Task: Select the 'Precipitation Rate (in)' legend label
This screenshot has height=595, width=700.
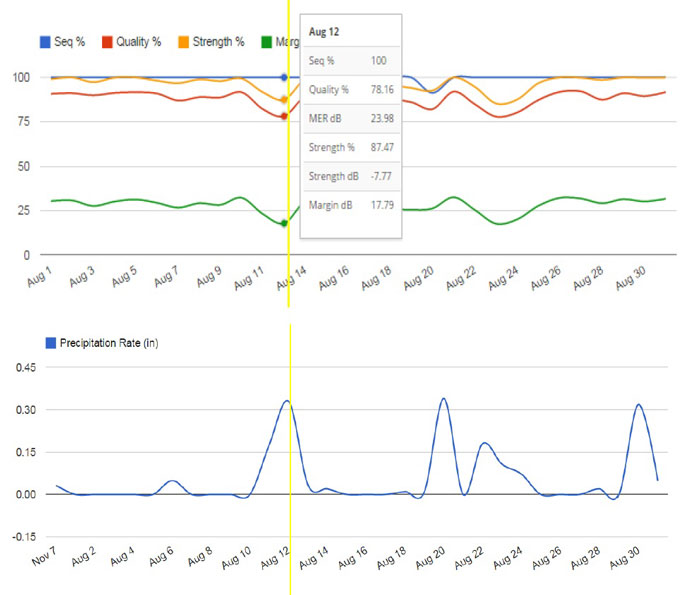Action: click(109, 343)
